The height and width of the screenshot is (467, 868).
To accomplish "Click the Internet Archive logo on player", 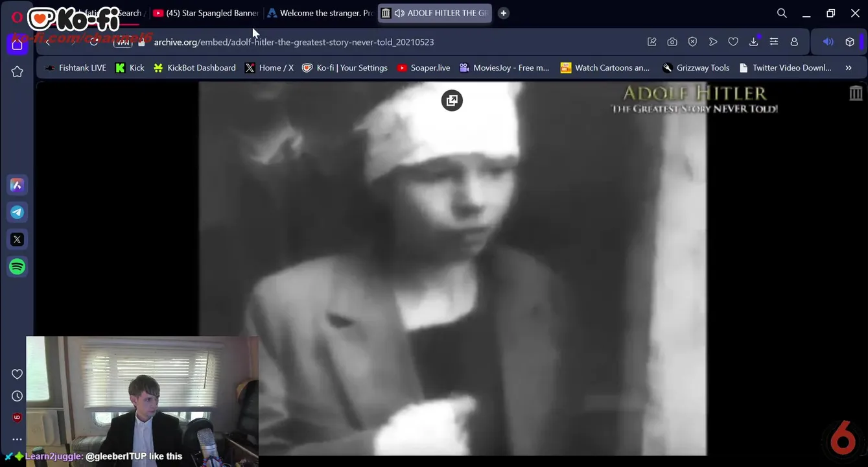I will pos(856,93).
